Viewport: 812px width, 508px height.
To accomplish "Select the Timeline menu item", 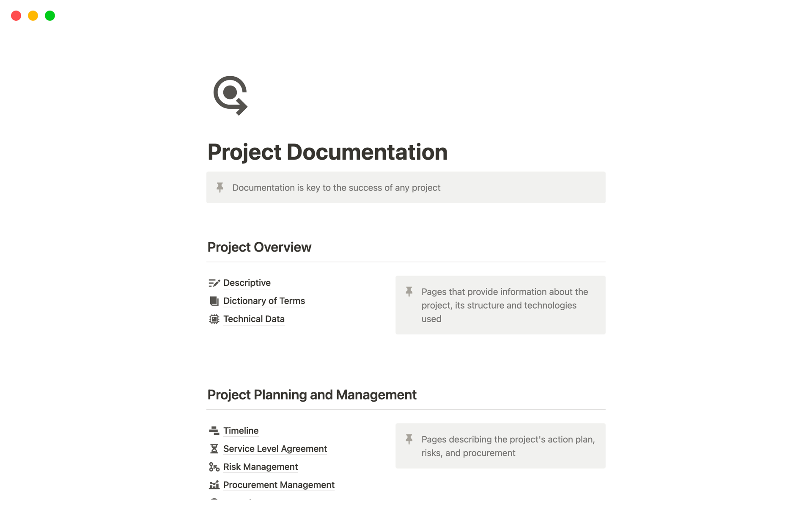I will pyautogui.click(x=241, y=430).
